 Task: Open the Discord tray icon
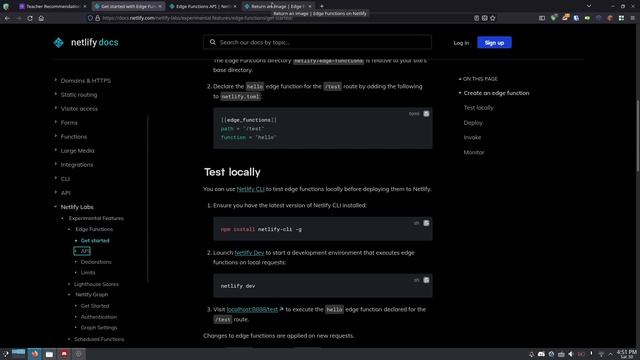point(541,354)
